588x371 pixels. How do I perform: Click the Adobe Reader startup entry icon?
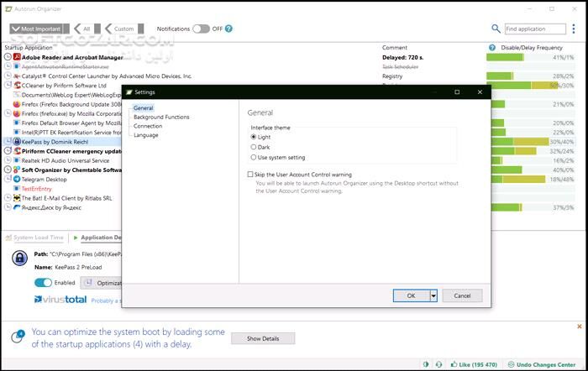17,58
